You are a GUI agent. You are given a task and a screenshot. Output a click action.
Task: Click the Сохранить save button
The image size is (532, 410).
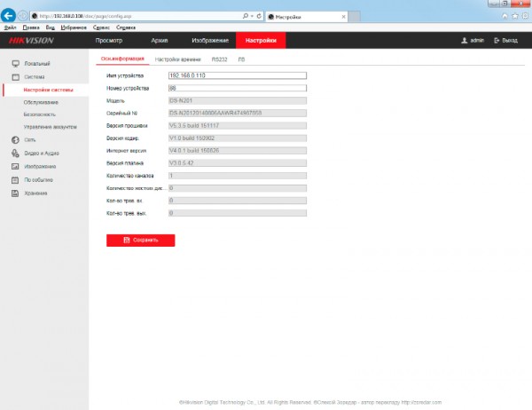(140, 240)
